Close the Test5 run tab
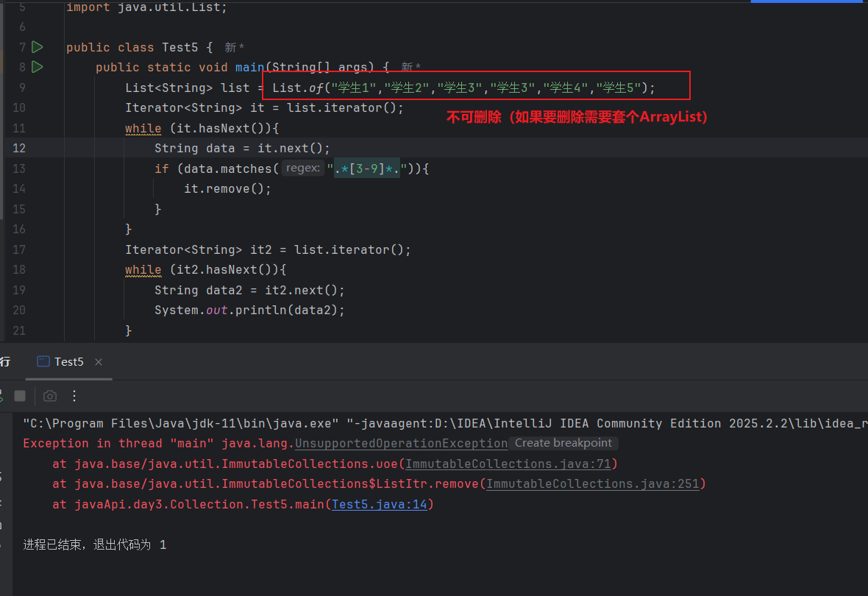The image size is (868, 596). point(99,362)
